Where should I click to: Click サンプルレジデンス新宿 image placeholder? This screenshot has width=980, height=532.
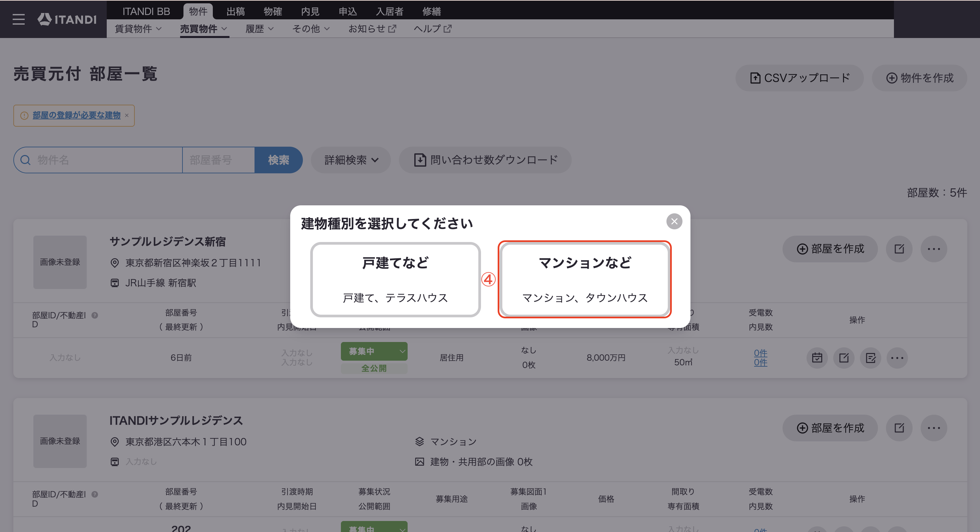60,262
